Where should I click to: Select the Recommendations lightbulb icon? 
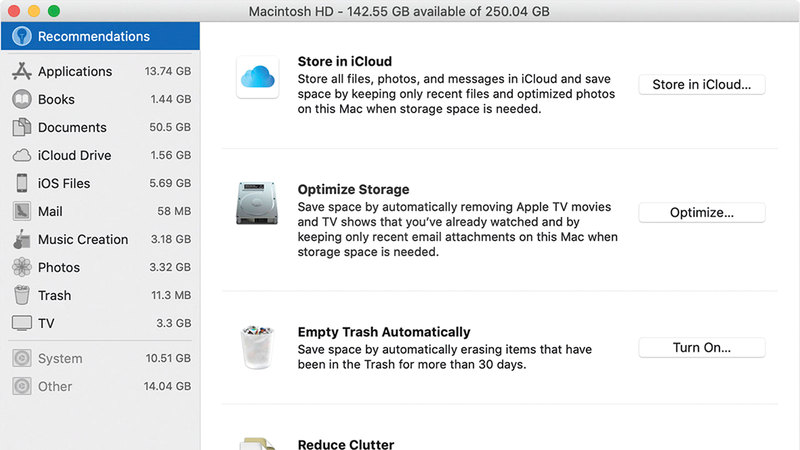tap(20, 37)
